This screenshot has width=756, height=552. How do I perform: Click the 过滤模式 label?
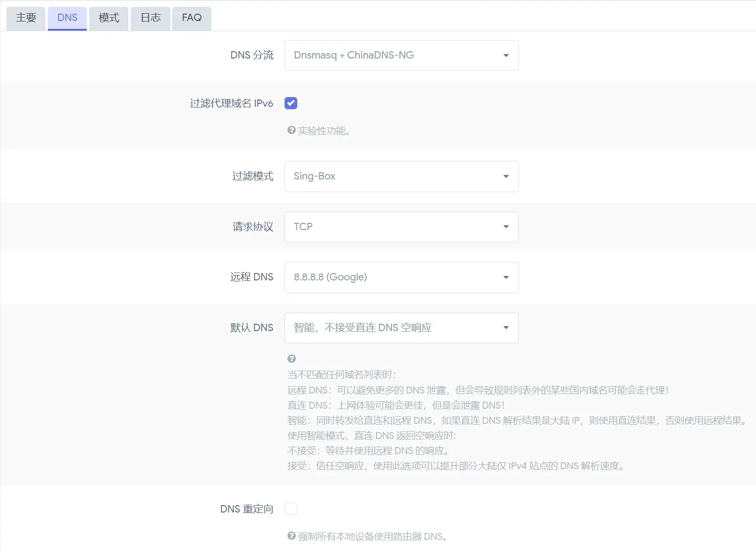(x=253, y=176)
